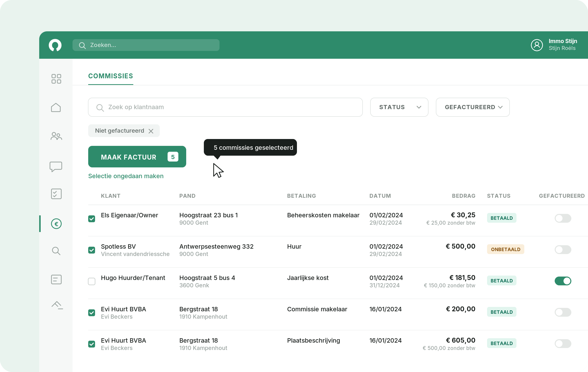This screenshot has height=372, width=588.
Task: Click the MAAK FACTUUR button
Action: (137, 157)
